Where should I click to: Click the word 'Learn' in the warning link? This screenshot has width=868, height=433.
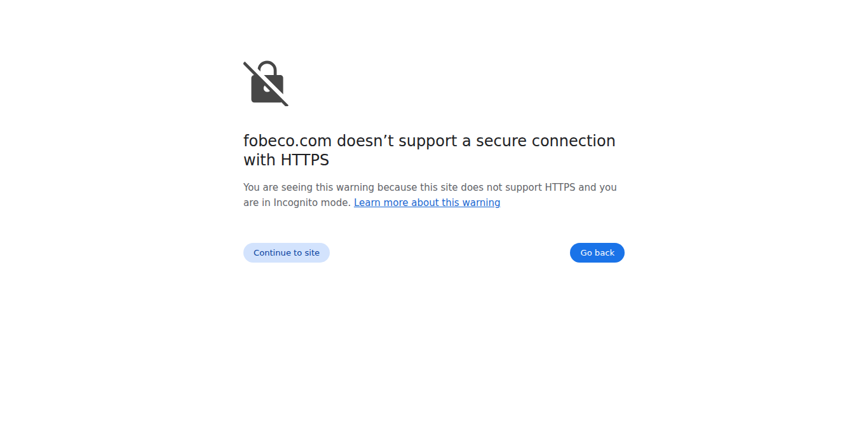point(367,203)
